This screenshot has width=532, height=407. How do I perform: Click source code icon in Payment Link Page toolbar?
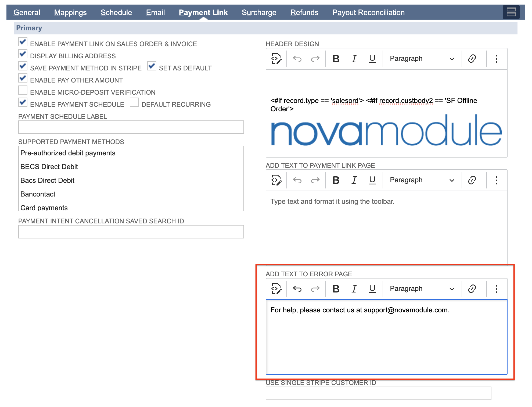pos(276,180)
